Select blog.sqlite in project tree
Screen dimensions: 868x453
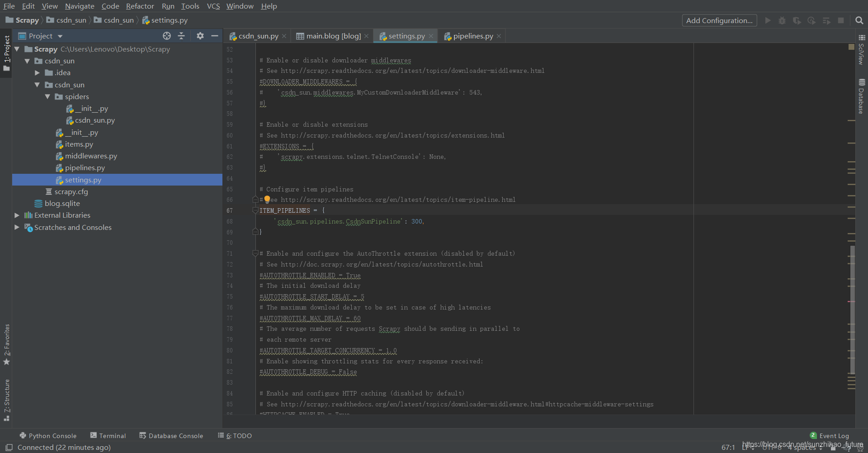(62, 203)
